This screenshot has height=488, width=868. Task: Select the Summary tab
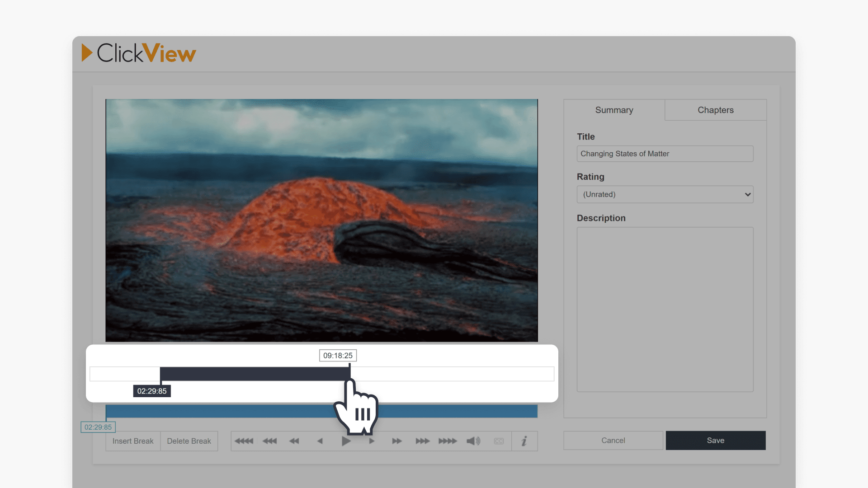click(x=614, y=110)
